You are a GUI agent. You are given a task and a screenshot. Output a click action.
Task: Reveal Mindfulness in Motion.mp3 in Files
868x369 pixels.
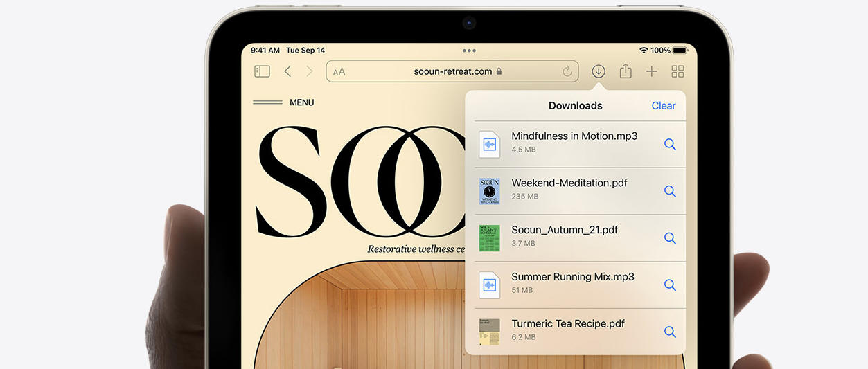tap(670, 145)
